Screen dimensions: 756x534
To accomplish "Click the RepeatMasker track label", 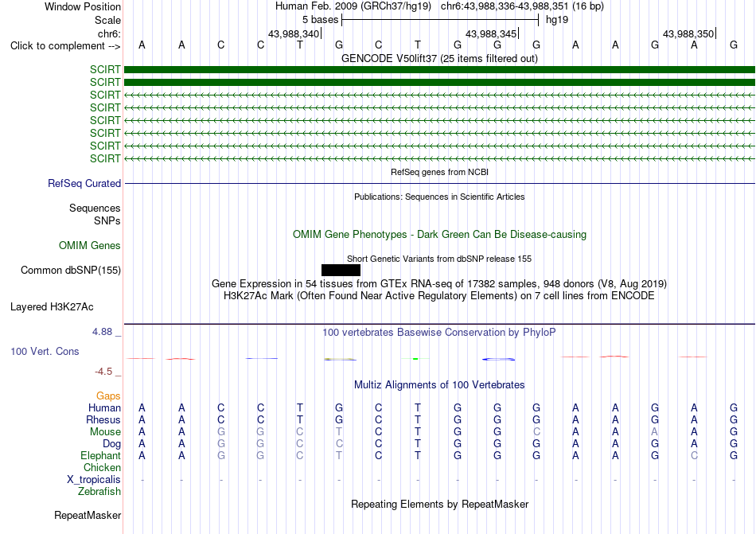I will click(x=88, y=516).
